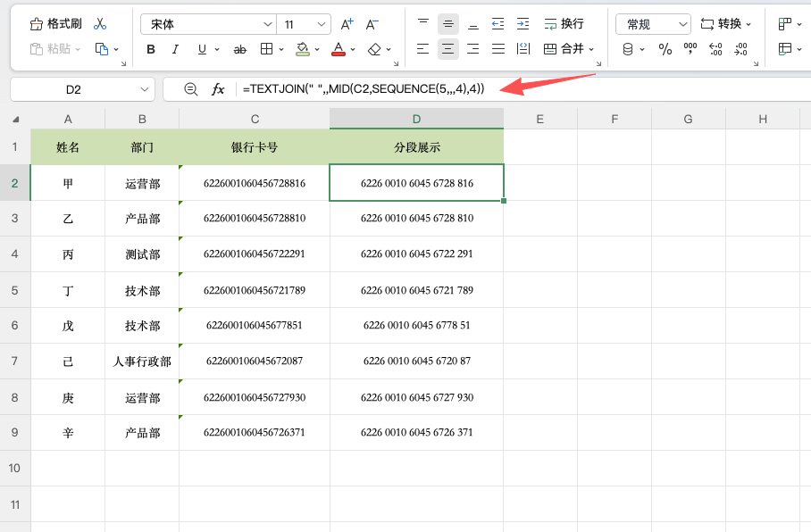Click cell 人事行政部
The image size is (811, 532).
click(x=142, y=362)
